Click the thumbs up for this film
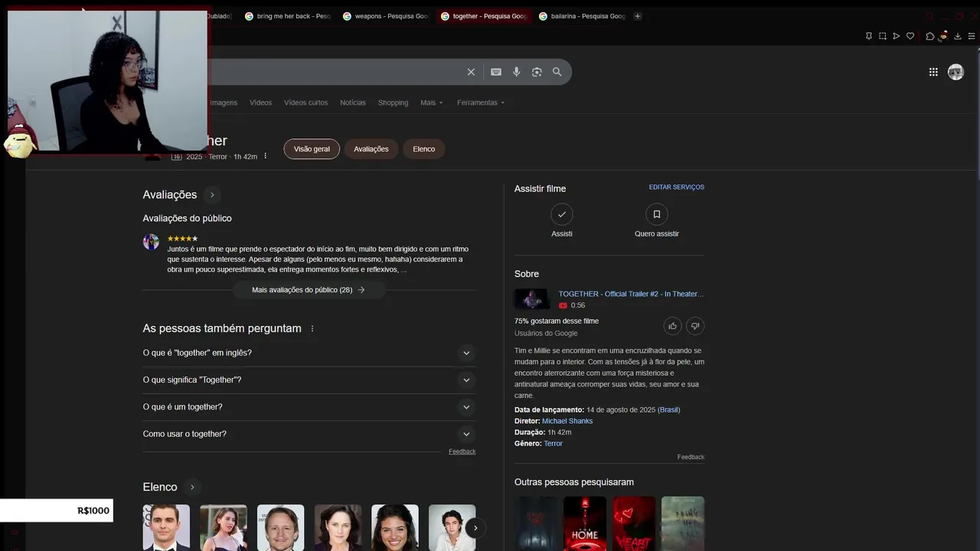Image resolution: width=980 pixels, height=551 pixels. tap(672, 326)
